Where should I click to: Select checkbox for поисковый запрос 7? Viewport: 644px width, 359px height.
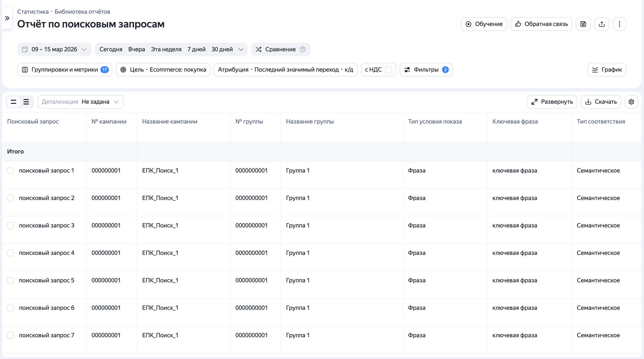(x=11, y=335)
